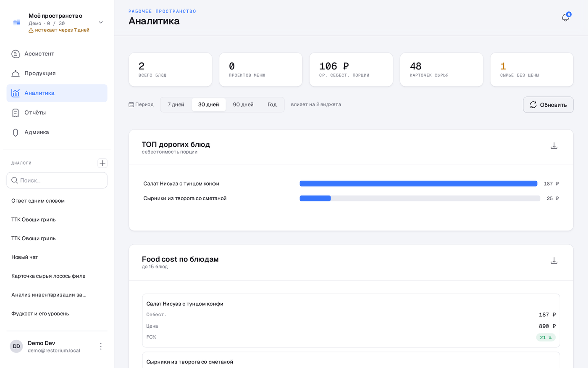Image resolution: width=588 pixels, height=368 pixels.
Task: Open Ассистент in the sidebar
Action: [57, 54]
